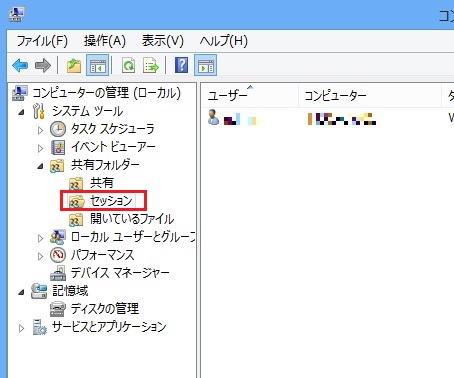Select イベント ビューアー in the tree
The image size is (454, 378).
click(113, 147)
